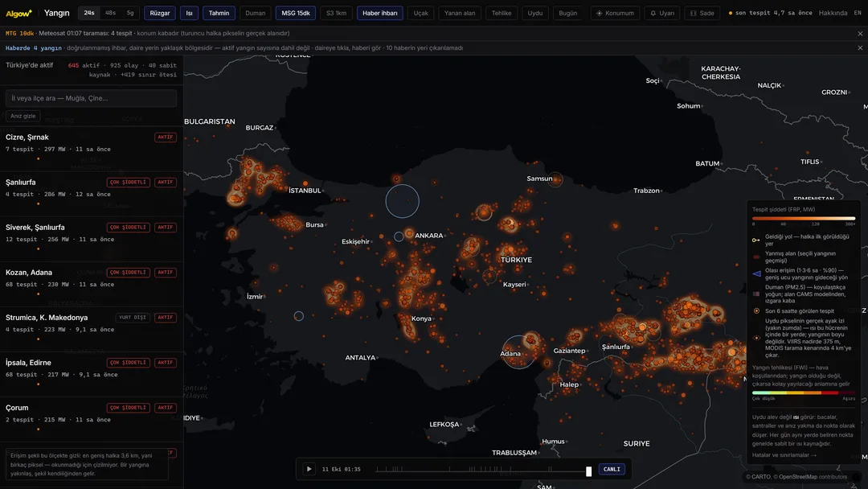
Task: Jump to live with the CANLI button
Action: (x=612, y=469)
